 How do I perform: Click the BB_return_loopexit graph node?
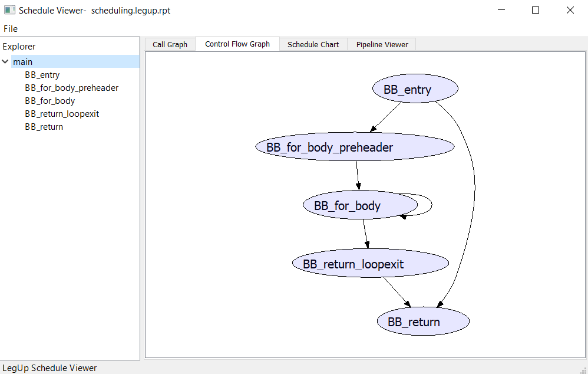tap(371, 263)
